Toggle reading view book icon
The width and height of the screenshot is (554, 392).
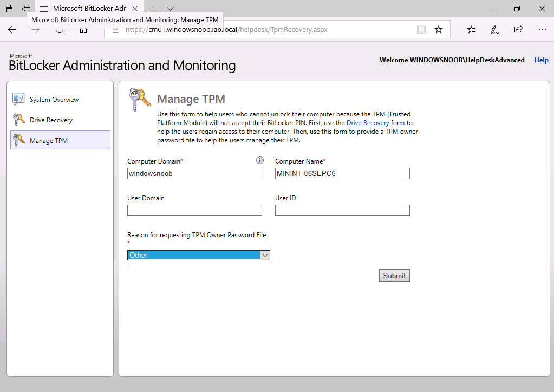pos(421,30)
